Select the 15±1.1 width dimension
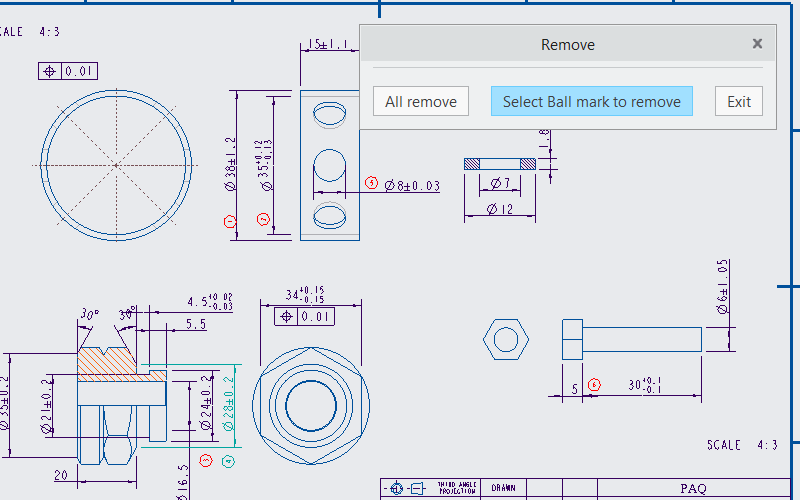800x500 pixels. pyautogui.click(x=327, y=44)
